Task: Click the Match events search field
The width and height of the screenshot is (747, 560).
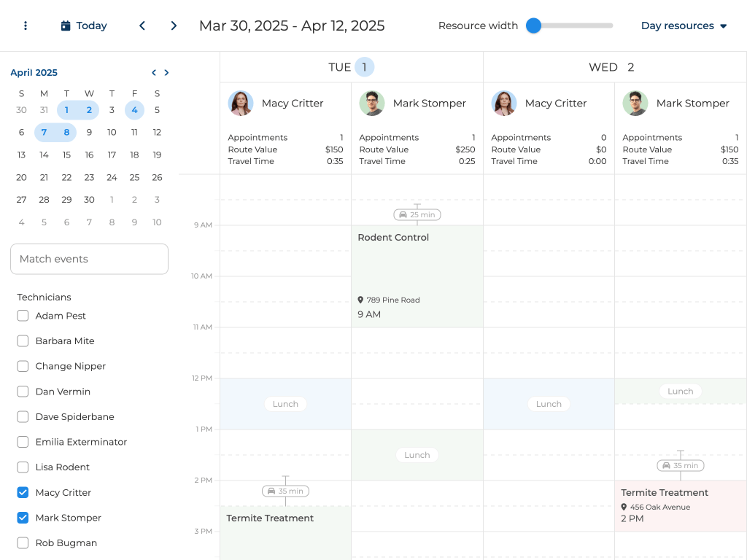Action: click(89, 259)
